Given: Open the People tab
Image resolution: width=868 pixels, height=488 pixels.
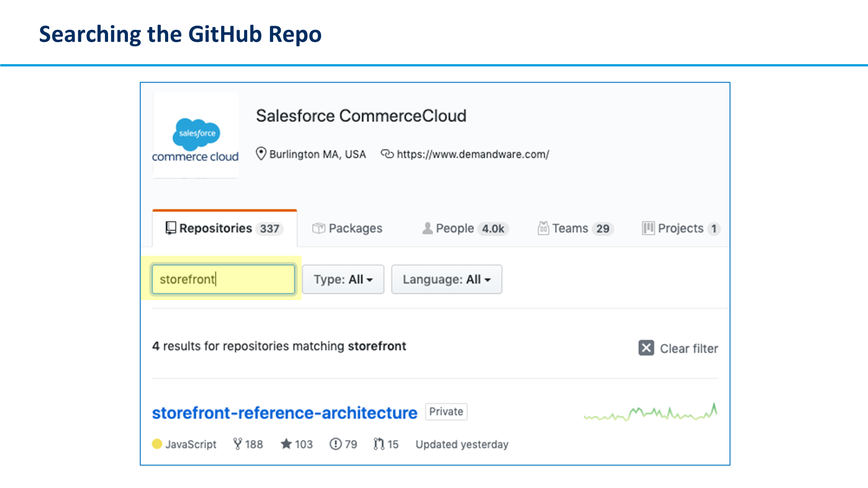Looking at the screenshot, I should [x=465, y=229].
